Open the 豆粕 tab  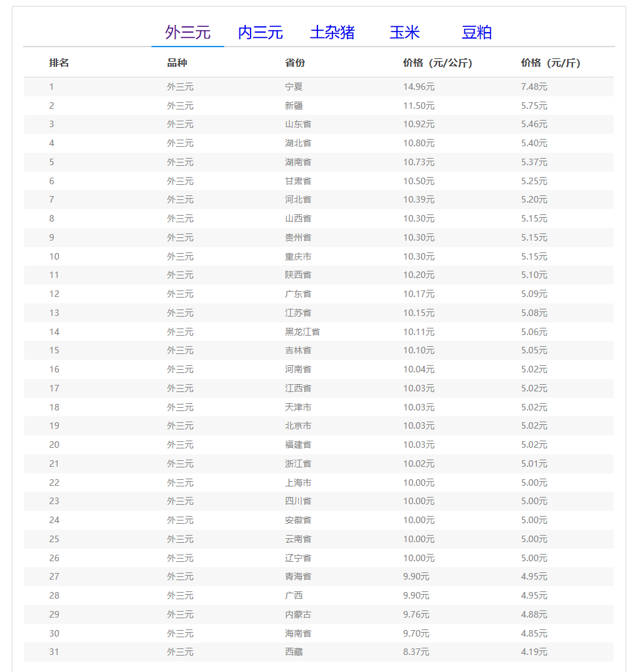point(476,32)
